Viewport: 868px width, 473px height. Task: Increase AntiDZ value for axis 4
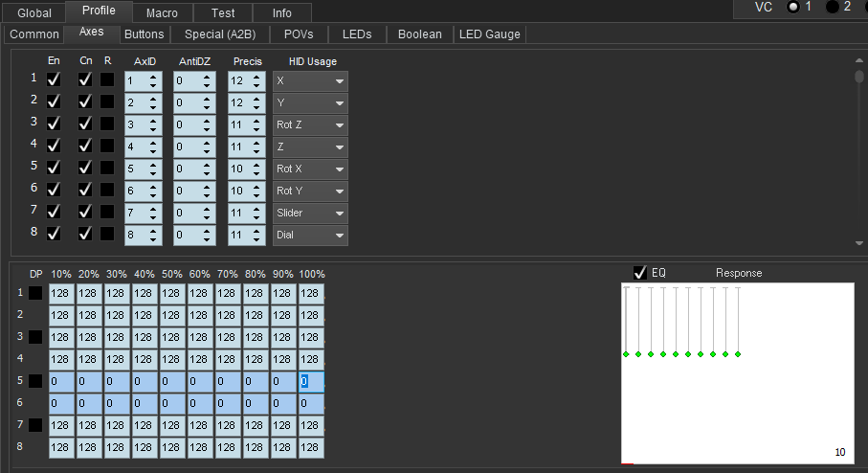tap(206, 142)
